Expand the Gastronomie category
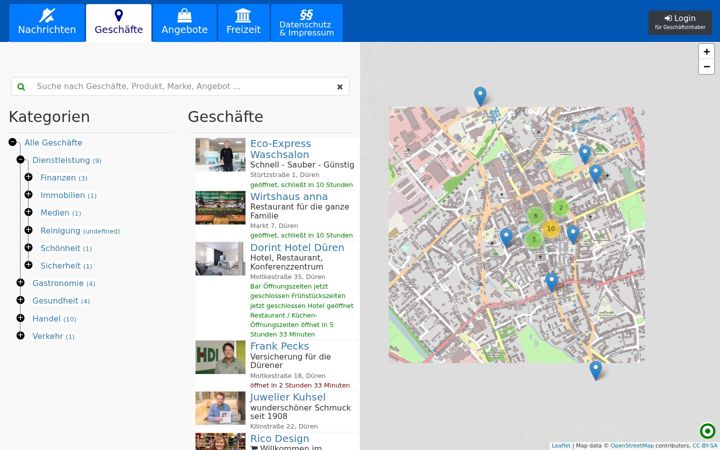The image size is (720, 450). 20,283
